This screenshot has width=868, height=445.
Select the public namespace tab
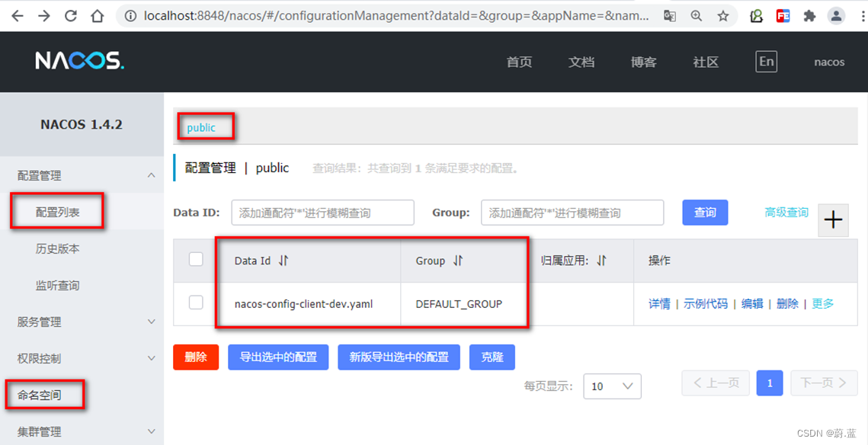(201, 127)
